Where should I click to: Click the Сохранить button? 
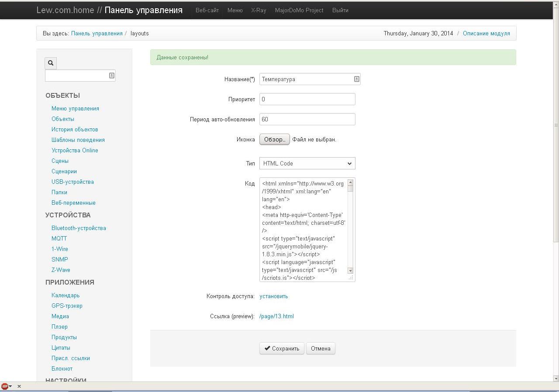(x=282, y=348)
